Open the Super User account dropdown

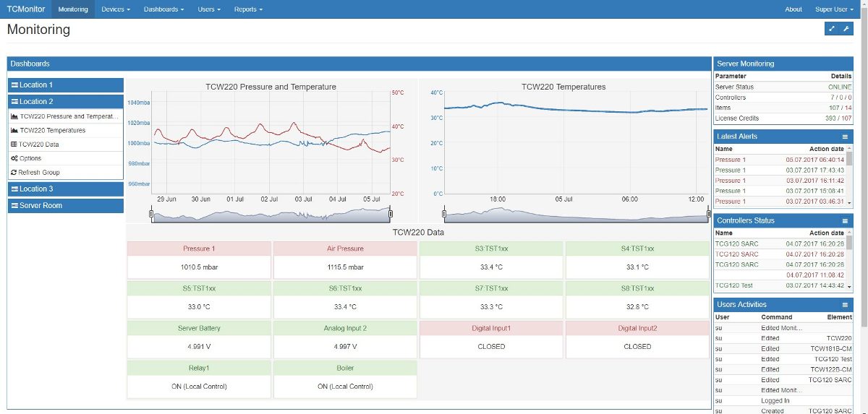click(x=834, y=9)
